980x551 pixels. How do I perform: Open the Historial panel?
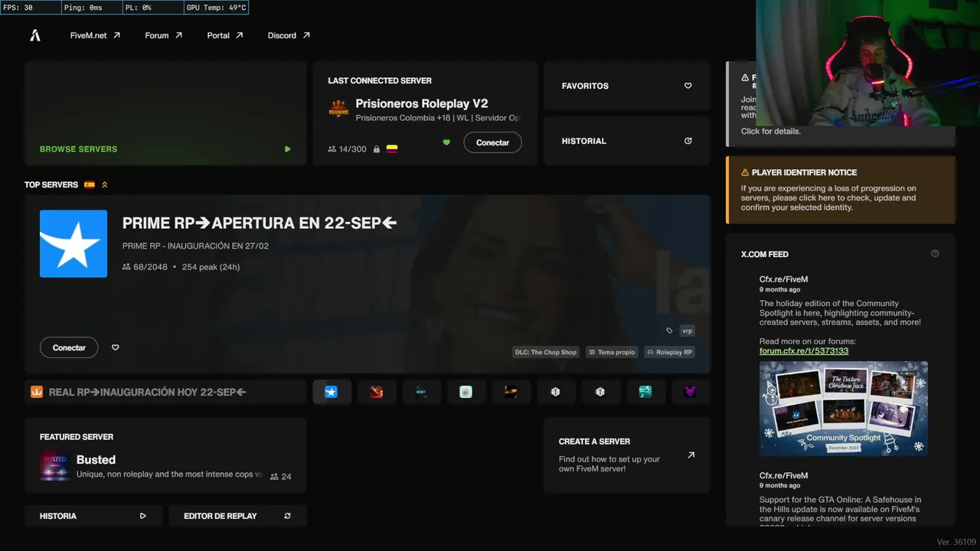(x=627, y=141)
